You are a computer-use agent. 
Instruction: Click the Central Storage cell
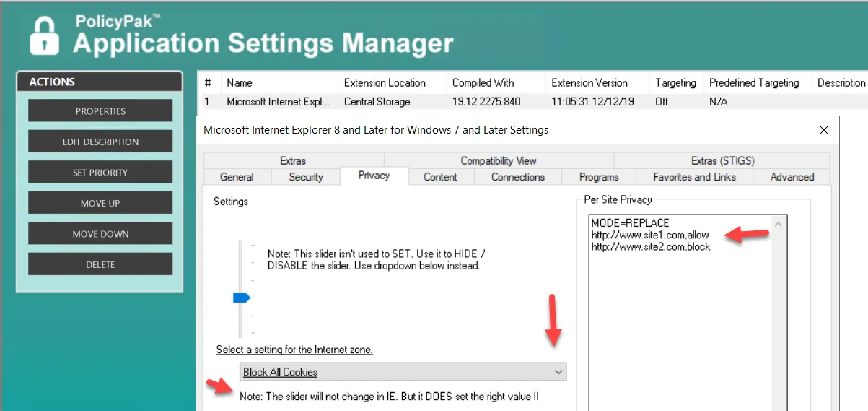tap(377, 102)
